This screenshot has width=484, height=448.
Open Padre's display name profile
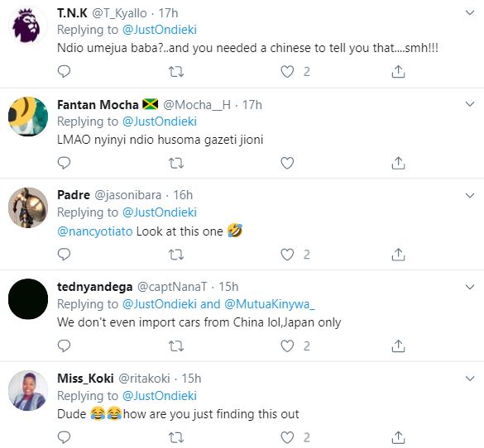tap(74, 195)
